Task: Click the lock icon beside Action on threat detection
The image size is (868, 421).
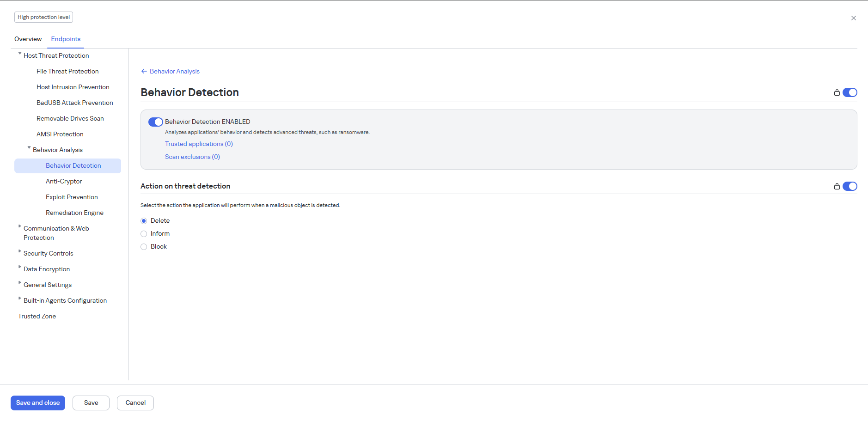Action: point(837,187)
